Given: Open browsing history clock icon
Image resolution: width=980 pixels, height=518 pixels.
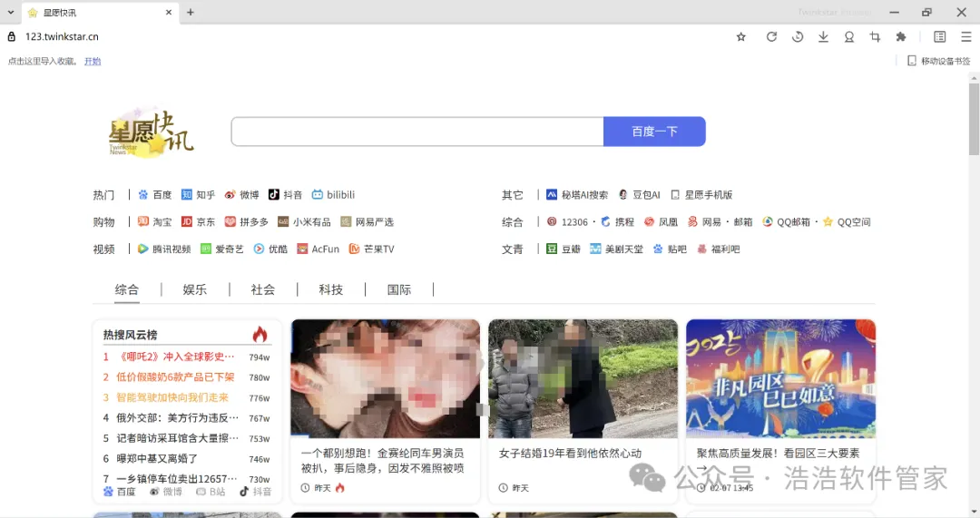Looking at the screenshot, I should click(798, 37).
